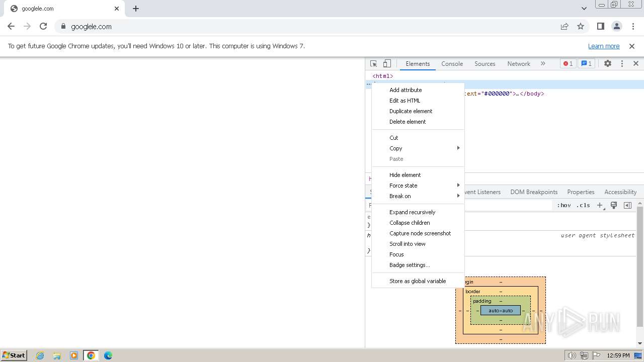The height and width of the screenshot is (362, 644).
Task: Click the <html> node in DOM tree
Action: (383, 76)
